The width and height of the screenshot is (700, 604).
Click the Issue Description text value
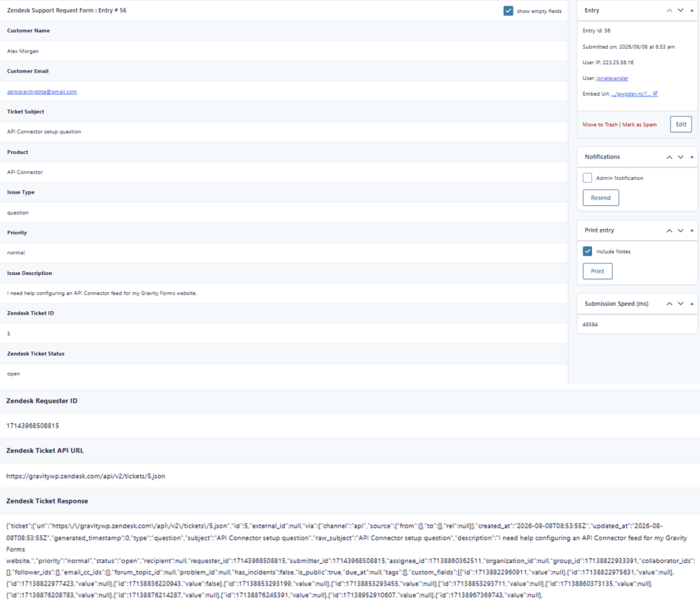pyautogui.click(x=102, y=293)
